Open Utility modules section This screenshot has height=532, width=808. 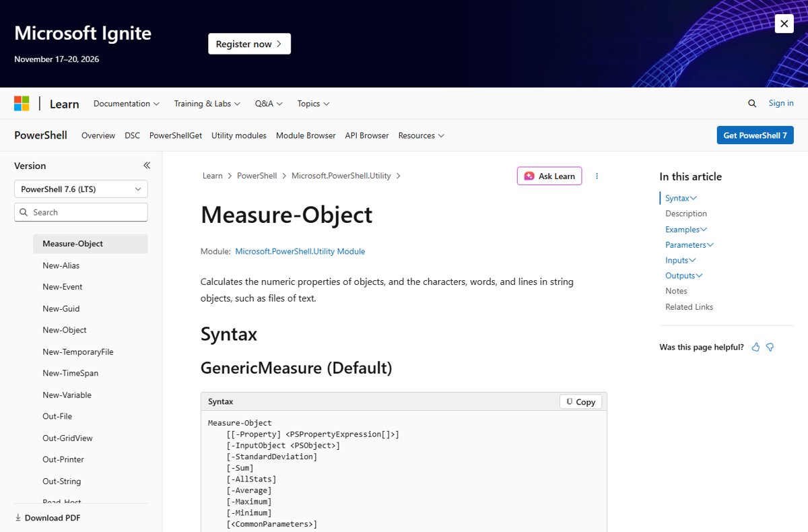239,135
